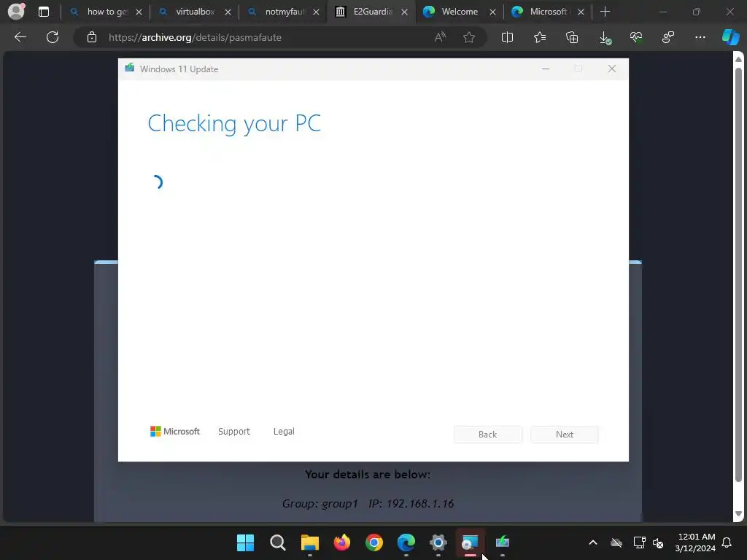
Task: Open Edge Downloads icon
Action: 605,38
